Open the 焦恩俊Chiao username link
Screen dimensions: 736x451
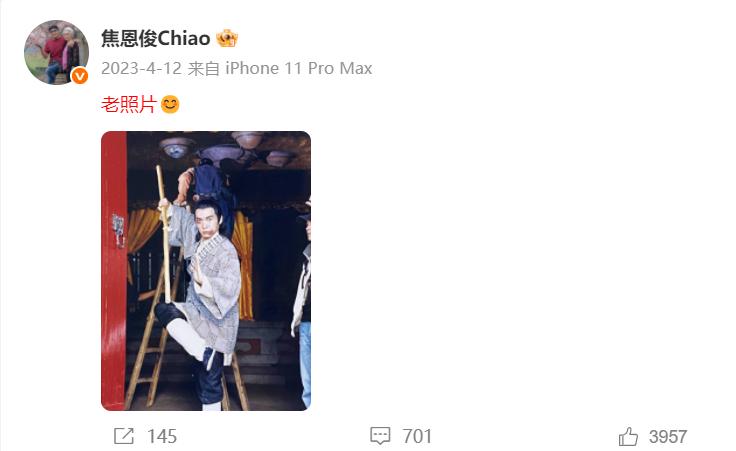[156, 38]
